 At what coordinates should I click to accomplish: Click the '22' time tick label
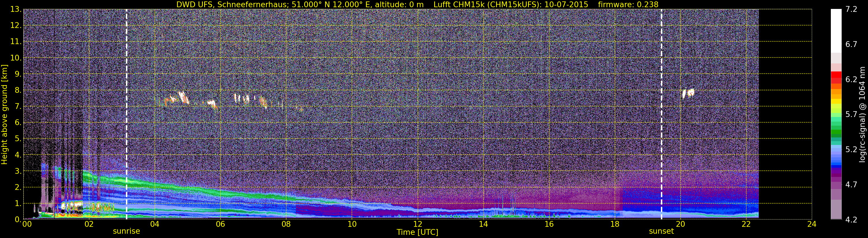click(x=746, y=224)
